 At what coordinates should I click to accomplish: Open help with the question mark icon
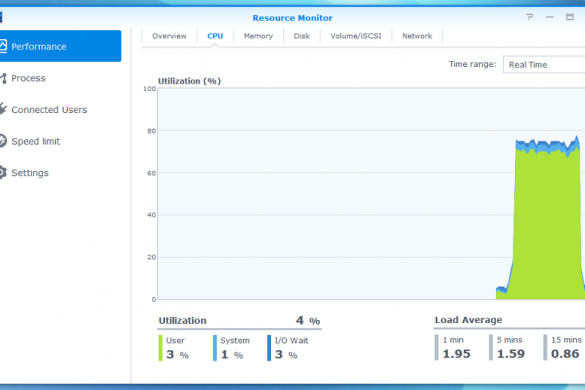pos(529,17)
